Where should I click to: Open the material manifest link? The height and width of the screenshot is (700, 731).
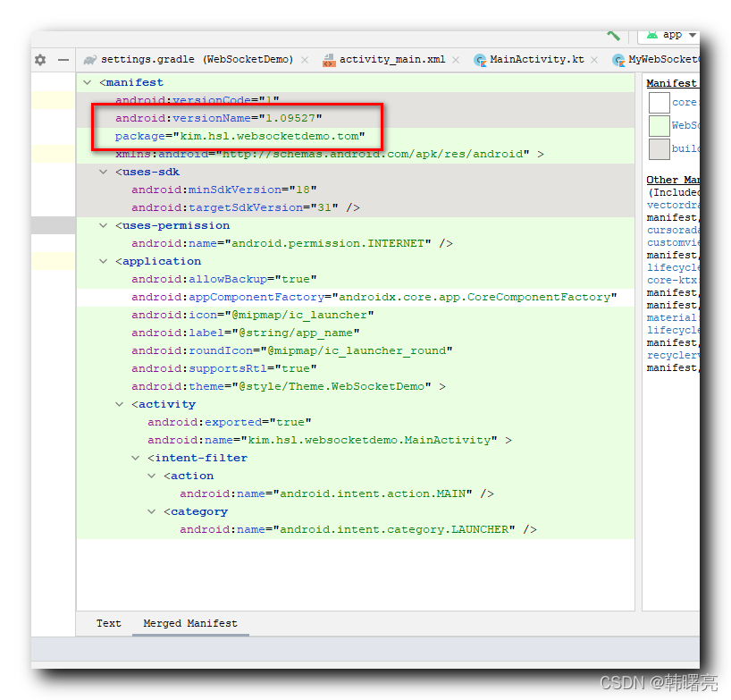coord(672,317)
